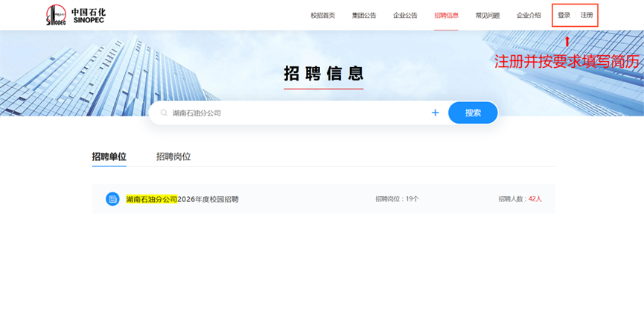
Task: Click the blue plus icon in search bar
Action: 436,113
